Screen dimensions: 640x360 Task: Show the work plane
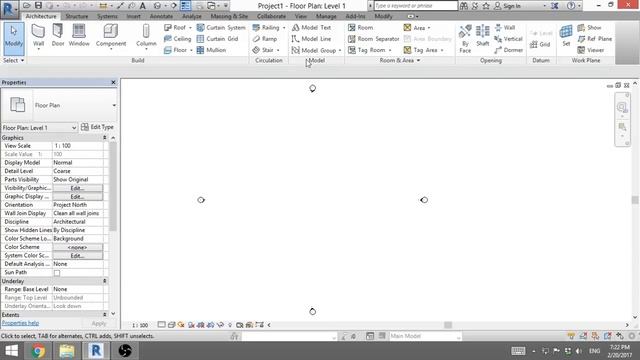click(x=589, y=28)
